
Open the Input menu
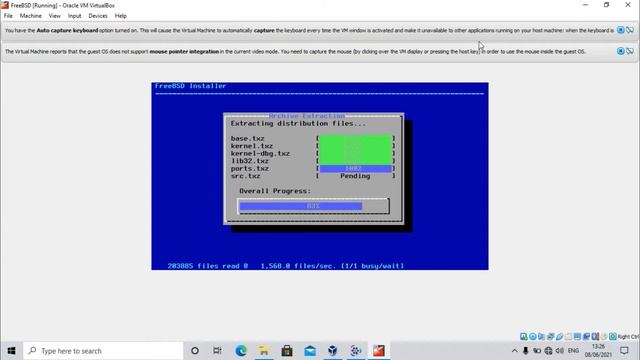[x=74, y=16]
